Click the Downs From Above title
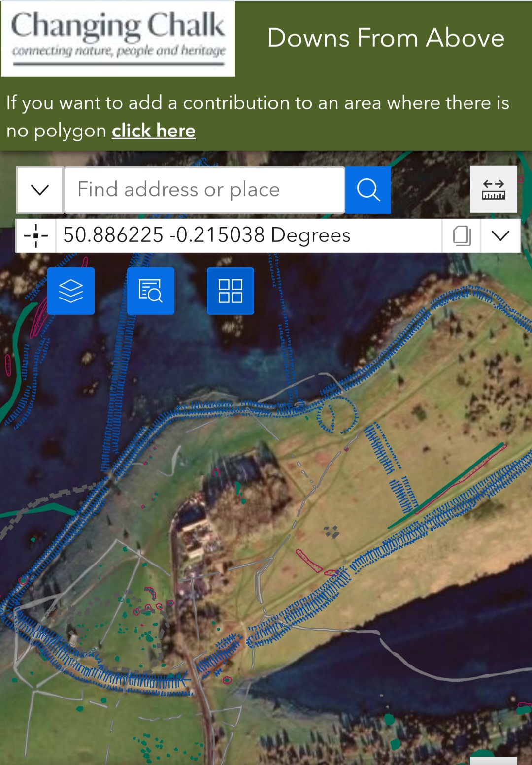The height and width of the screenshot is (765, 532). (386, 38)
